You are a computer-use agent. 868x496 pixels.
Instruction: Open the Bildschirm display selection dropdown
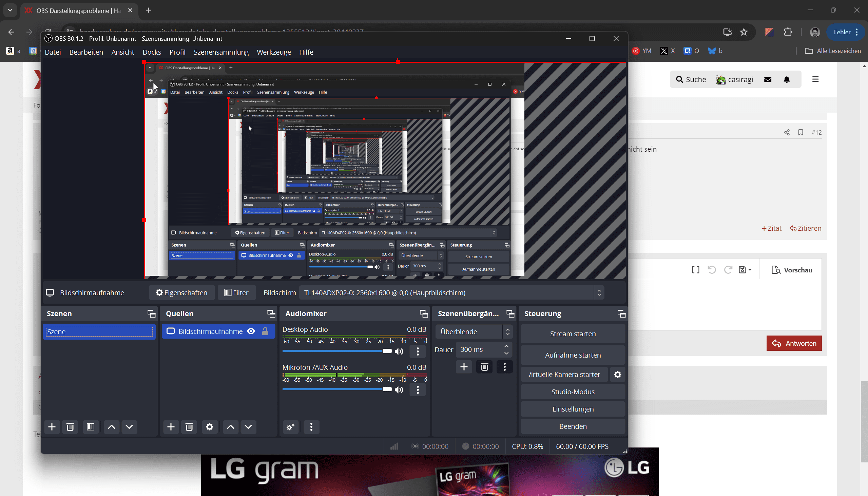click(451, 293)
